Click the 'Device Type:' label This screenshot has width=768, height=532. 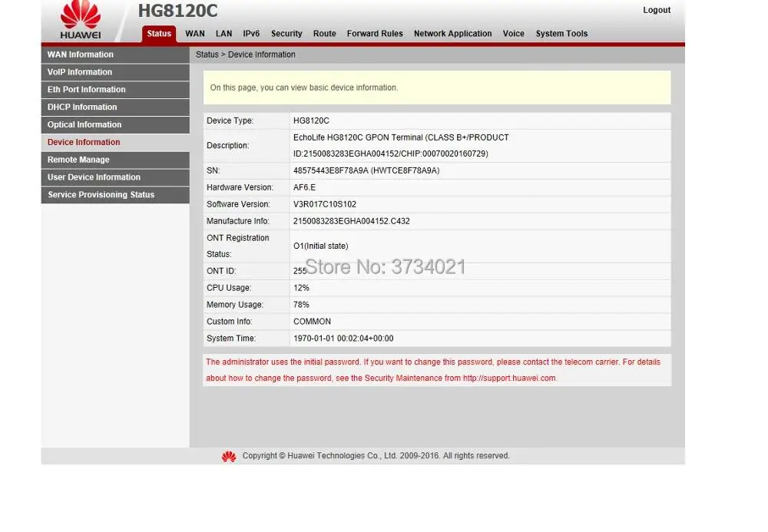click(x=230, y=121)
